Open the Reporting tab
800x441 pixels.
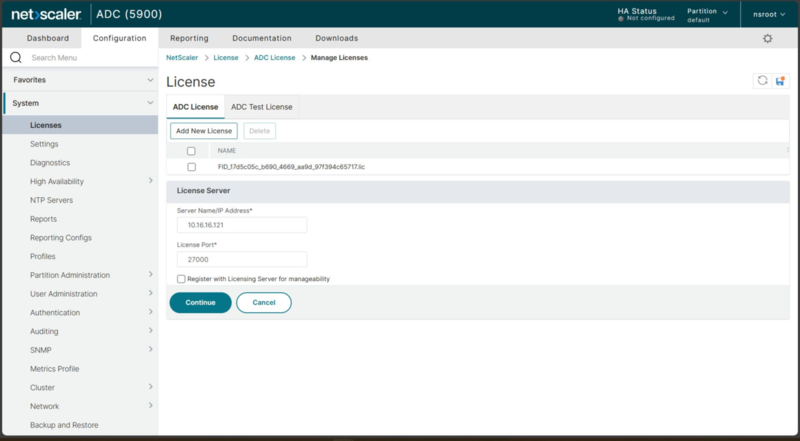pyautogui.click(x=189, y=38)
